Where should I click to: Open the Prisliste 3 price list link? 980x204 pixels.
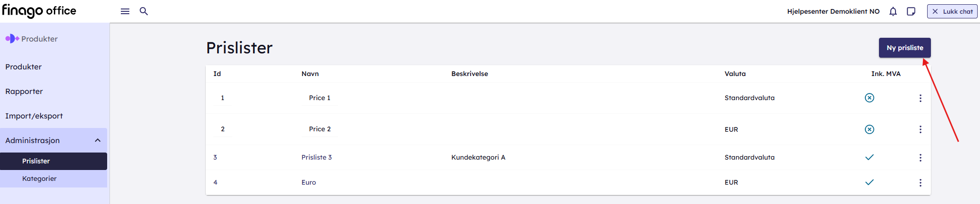click(x=316, y=157)
